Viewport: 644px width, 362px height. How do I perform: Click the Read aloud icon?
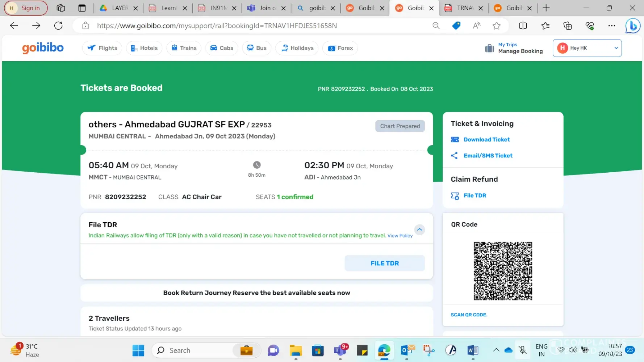pos(476,26)
